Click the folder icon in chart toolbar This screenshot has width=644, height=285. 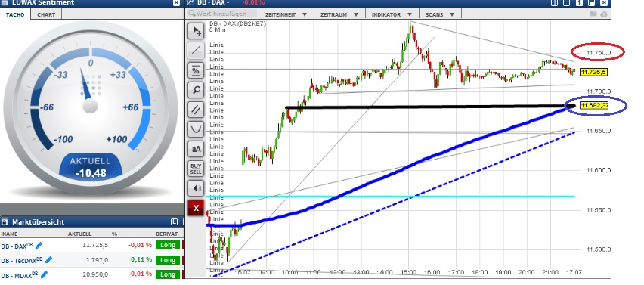593,14
